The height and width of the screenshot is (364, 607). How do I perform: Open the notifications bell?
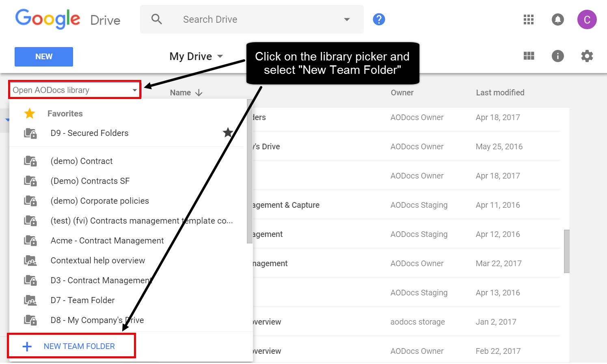(558, 19)
